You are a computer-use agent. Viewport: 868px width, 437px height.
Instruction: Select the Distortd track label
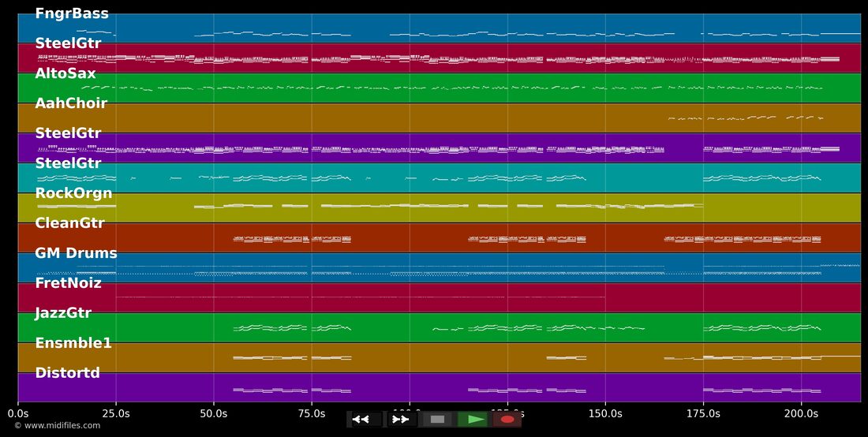tap(68, 373)
